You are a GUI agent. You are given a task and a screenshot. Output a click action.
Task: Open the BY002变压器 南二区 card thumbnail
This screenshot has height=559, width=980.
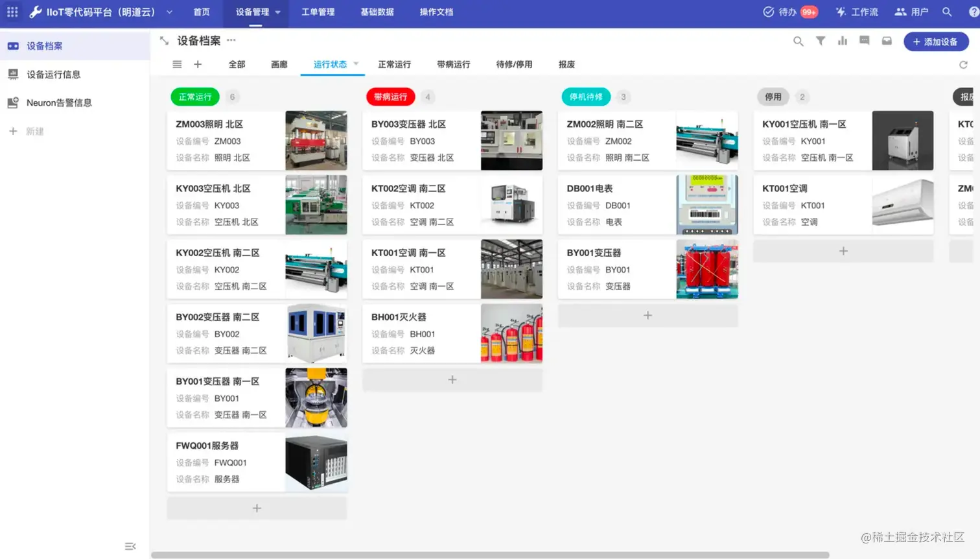pos(316,333)
